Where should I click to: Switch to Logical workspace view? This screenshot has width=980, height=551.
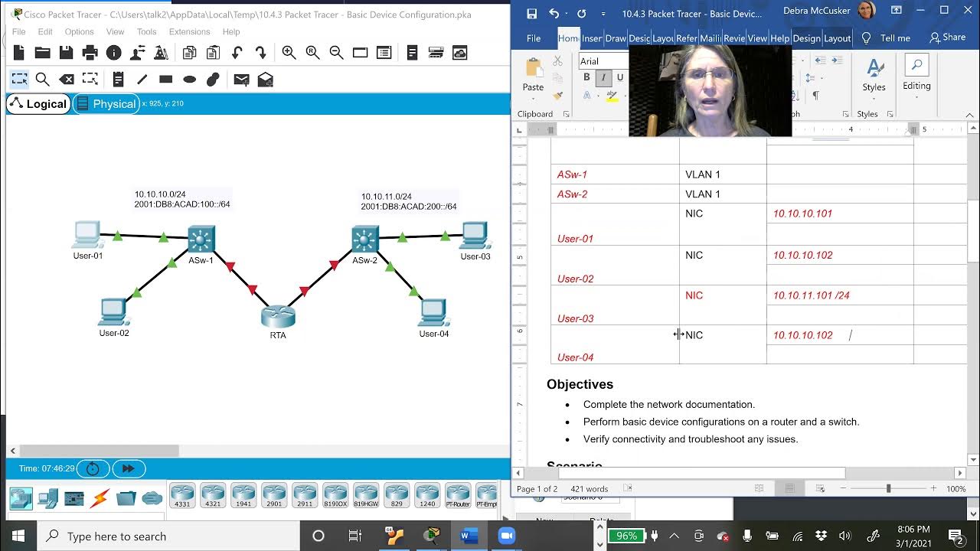[x=38, y=104]
